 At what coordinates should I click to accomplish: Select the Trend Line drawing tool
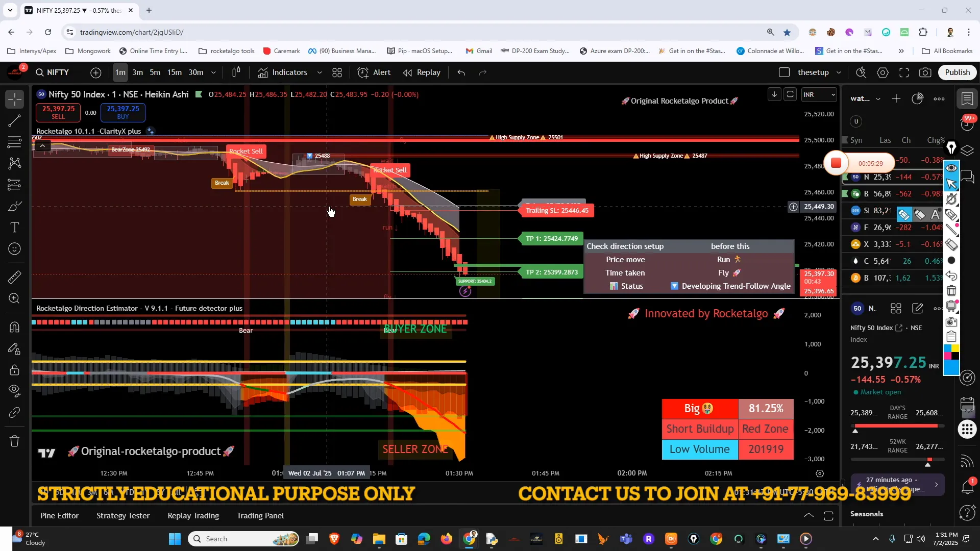click(15, 121)
